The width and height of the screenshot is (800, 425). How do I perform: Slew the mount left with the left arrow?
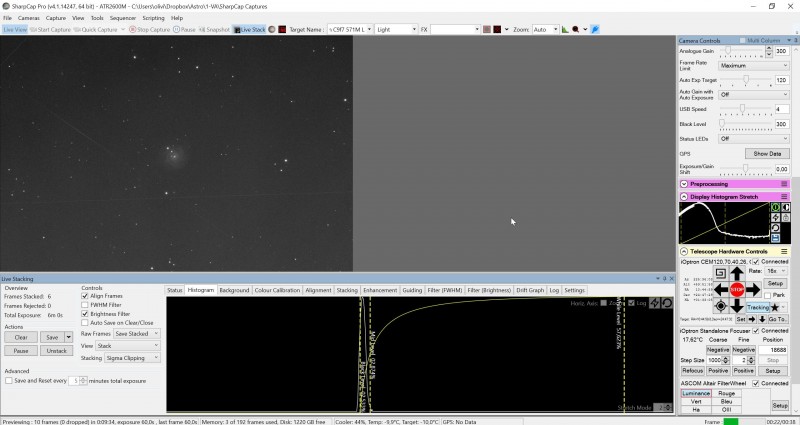(720, 289)
